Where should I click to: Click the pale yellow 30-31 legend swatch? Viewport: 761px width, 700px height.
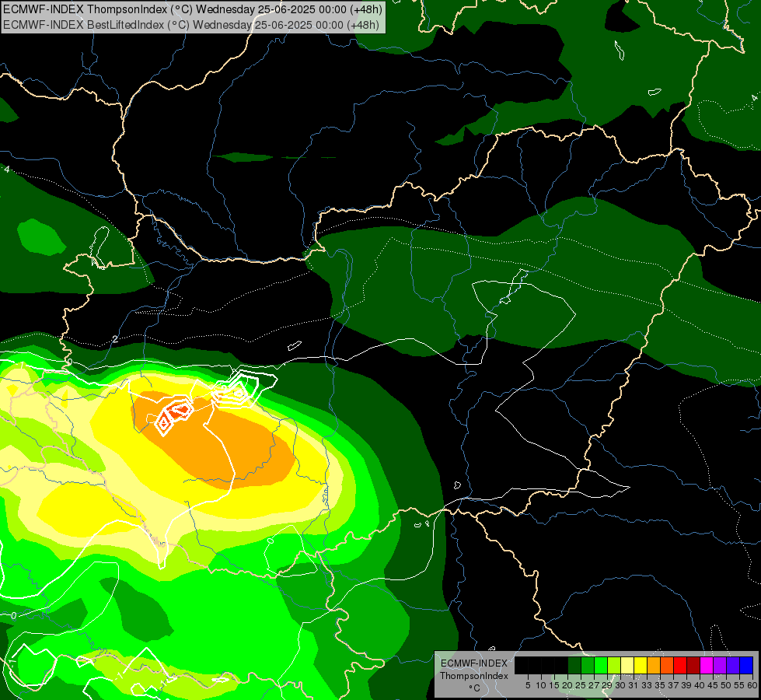tap(627, 665)
